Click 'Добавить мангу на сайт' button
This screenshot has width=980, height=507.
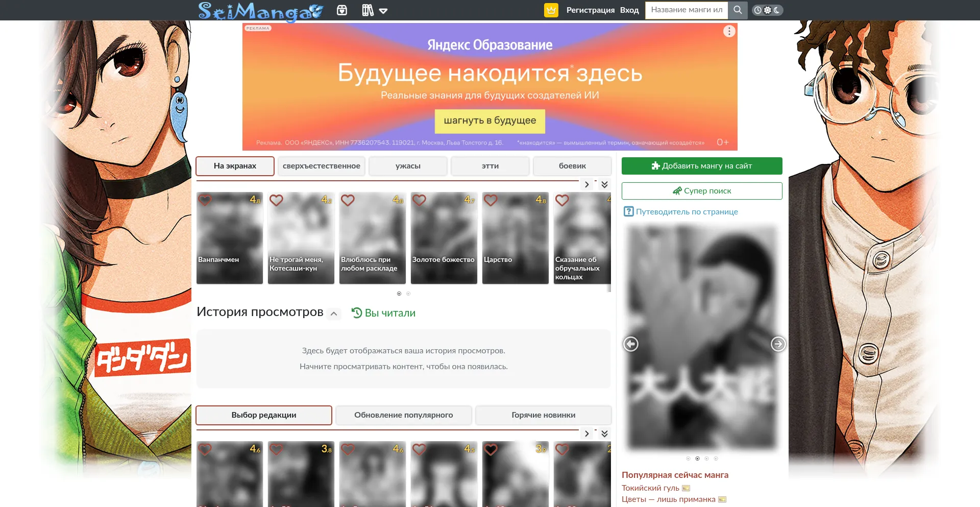701,166
